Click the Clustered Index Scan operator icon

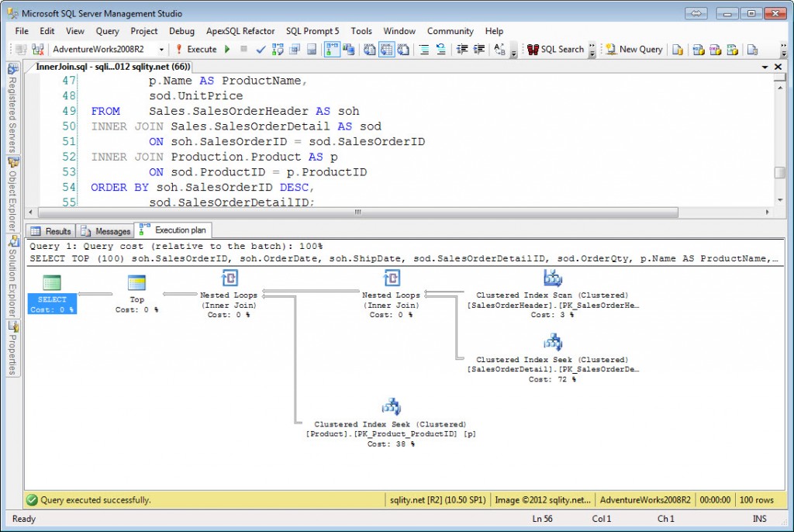552,277
